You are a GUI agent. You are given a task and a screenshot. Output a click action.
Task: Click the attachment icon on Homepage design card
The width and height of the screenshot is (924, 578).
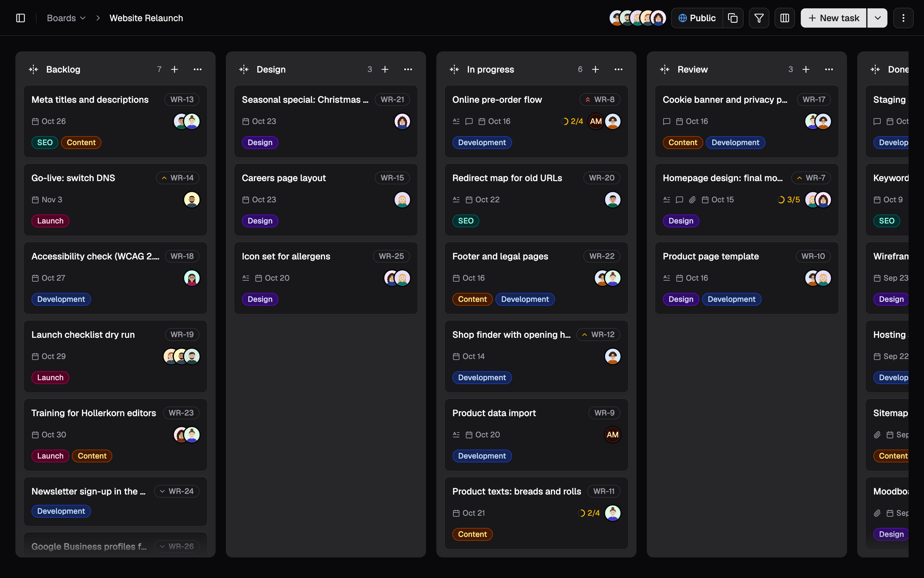[692, 199]
